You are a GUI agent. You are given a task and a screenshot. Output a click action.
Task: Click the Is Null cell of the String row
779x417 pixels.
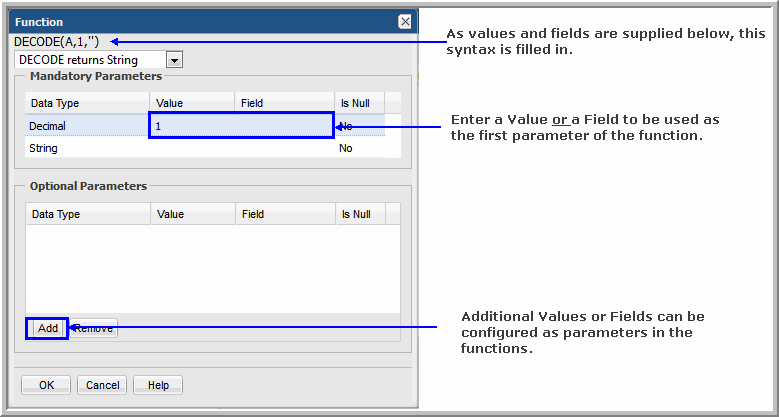coord(358,148)
